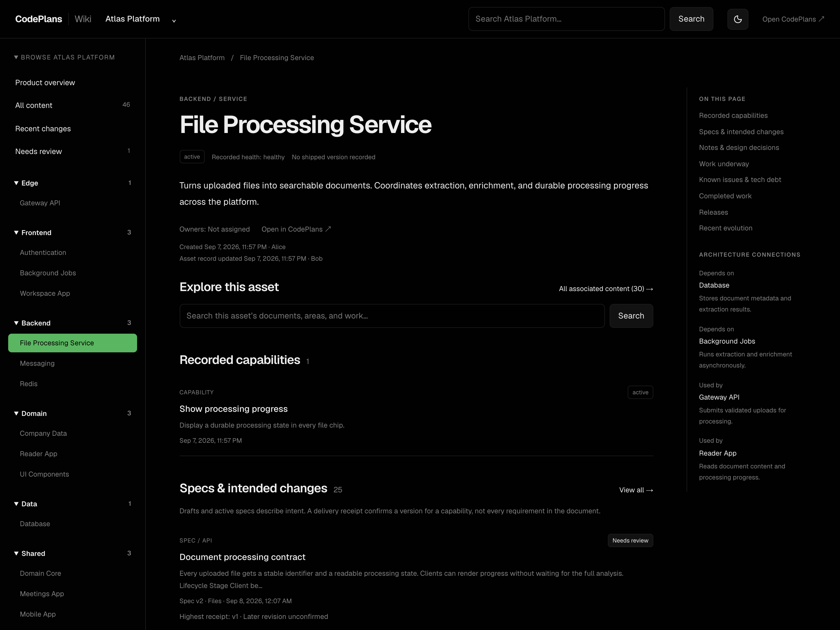Jump to Releases in On this page

point(713,212)
